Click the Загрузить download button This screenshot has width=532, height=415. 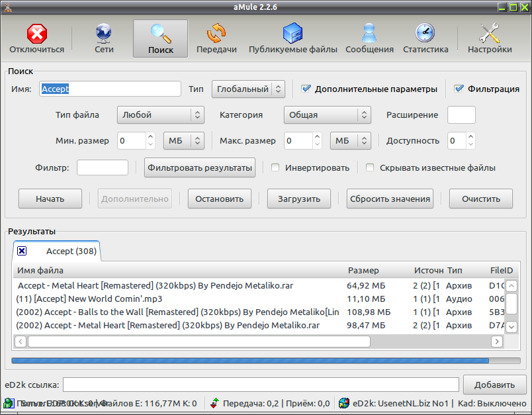click(299, 199)
